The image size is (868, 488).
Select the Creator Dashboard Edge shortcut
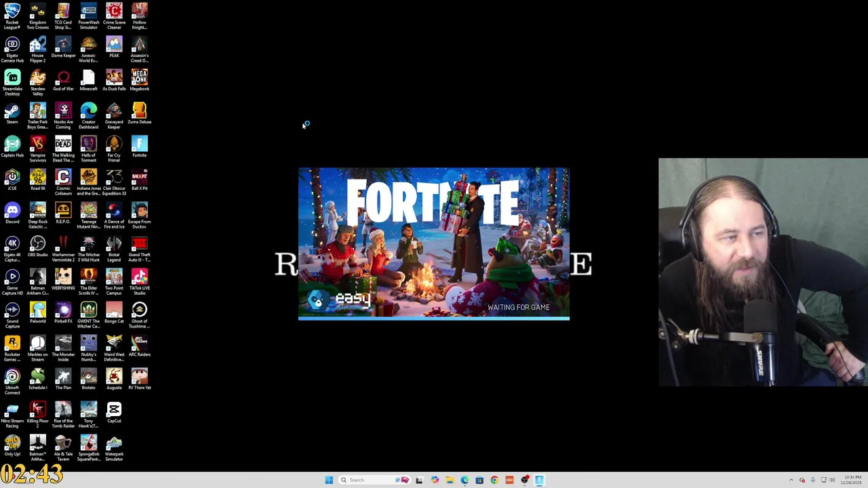(x=88, y=116)
